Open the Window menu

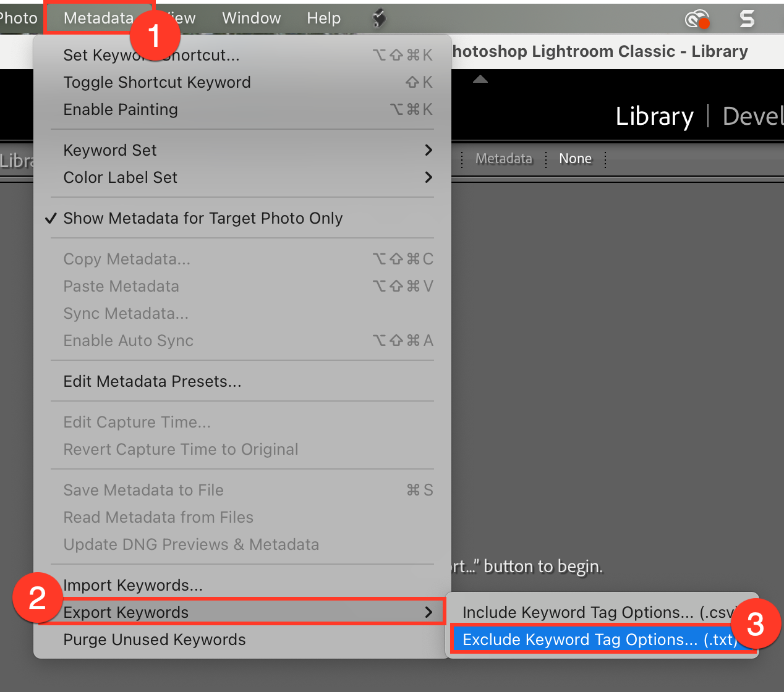click(251, 19)
